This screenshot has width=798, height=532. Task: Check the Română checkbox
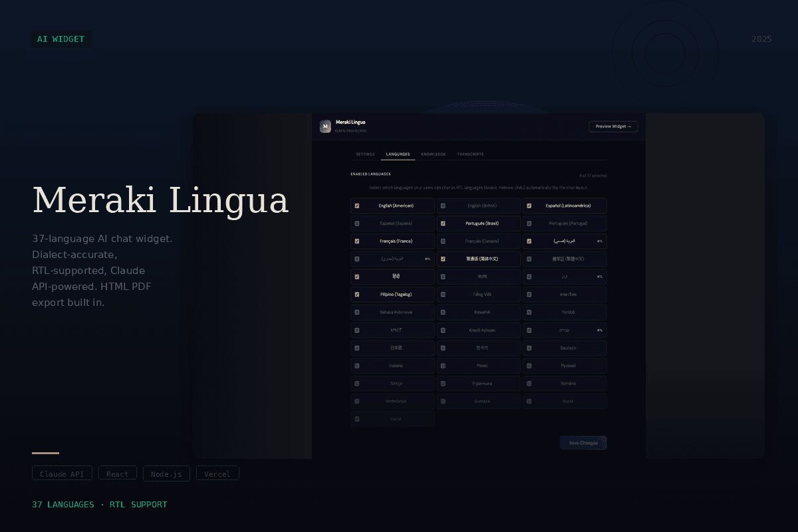coord(529,384)
